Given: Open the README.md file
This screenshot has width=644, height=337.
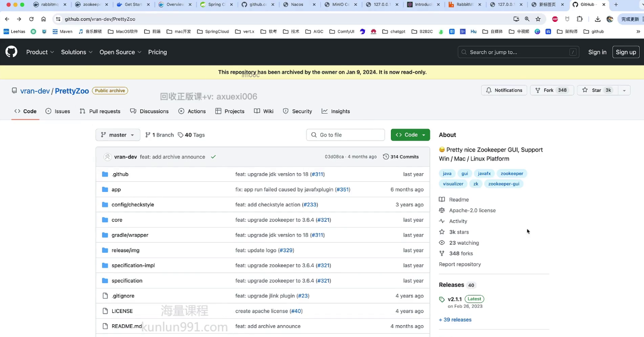Looking at the screenshot, I should tap(127, 326).
